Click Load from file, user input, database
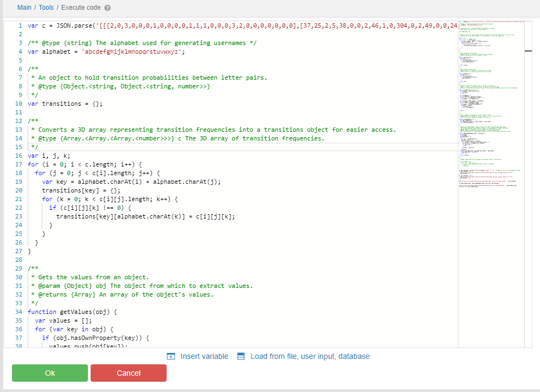This screenshot has width=540, height=392. point(310,356)
